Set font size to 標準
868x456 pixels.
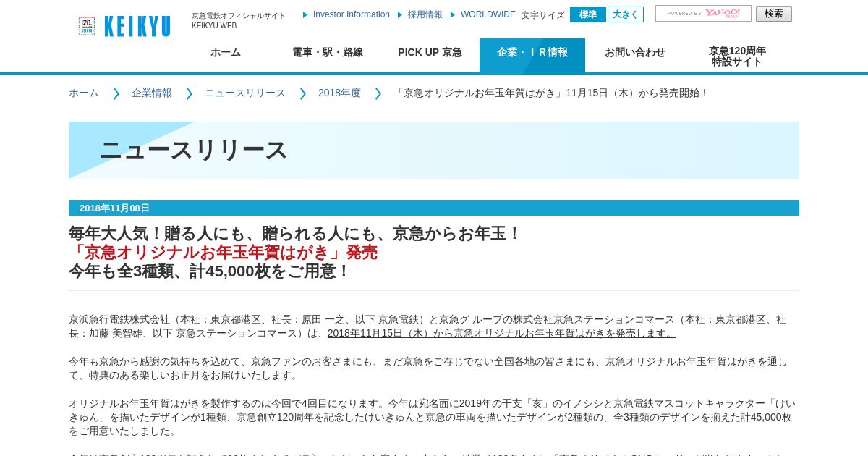point(588,14)
